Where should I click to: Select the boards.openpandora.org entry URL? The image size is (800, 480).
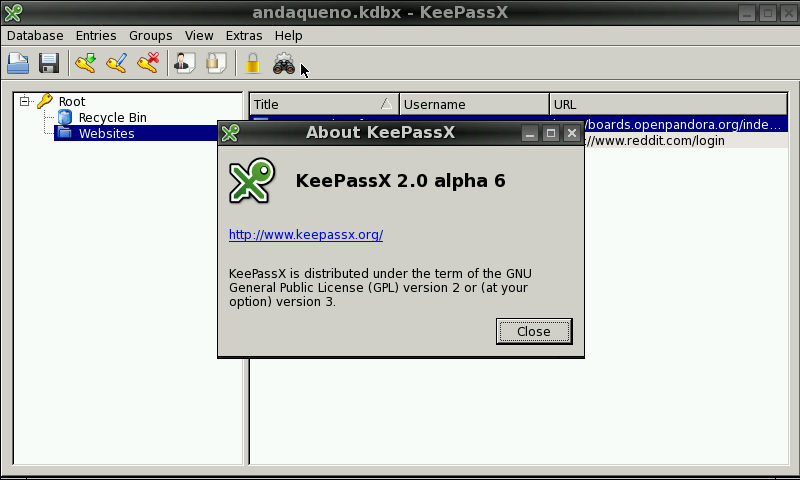pyautogui.click(x=683, y=124)
